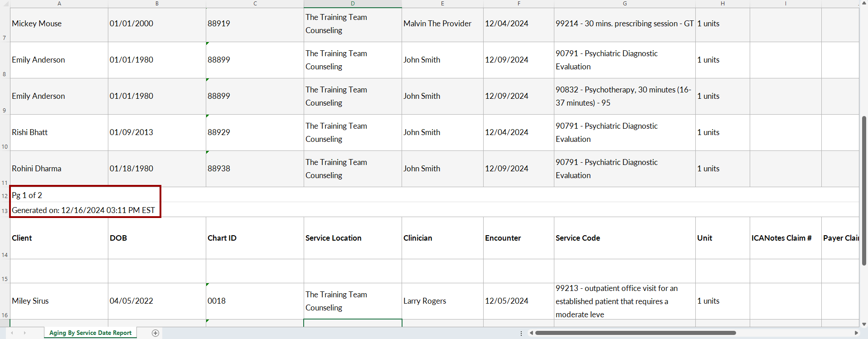Add a new sheet with plus icon

coord(155,333)
